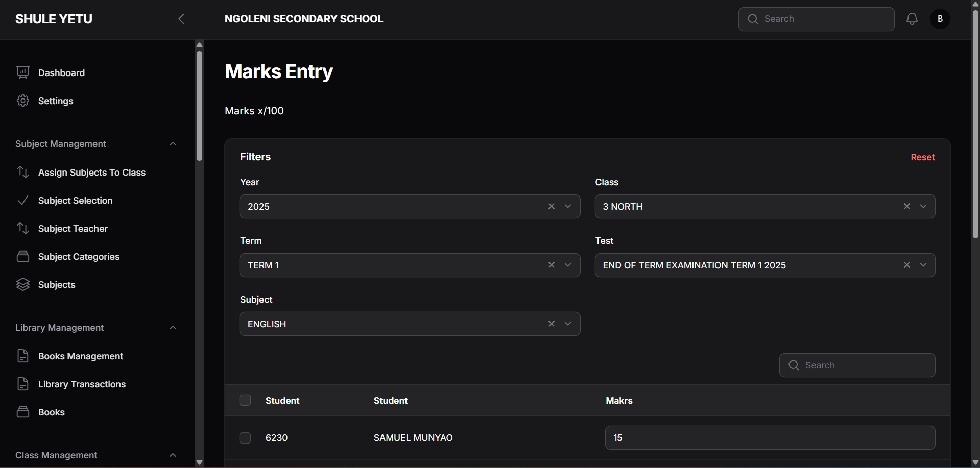Open Settings via the gear icon
The image size is (980, 468).
(23, 101)
